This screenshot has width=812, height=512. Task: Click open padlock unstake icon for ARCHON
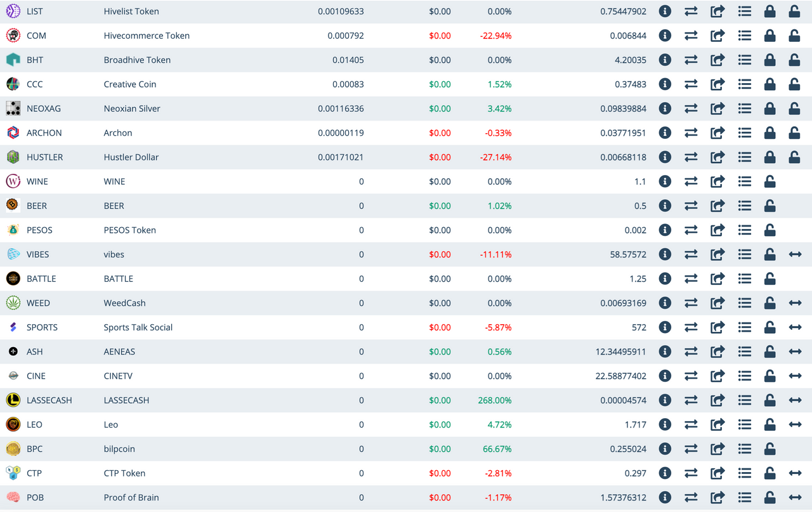click(x=794, y=133)
